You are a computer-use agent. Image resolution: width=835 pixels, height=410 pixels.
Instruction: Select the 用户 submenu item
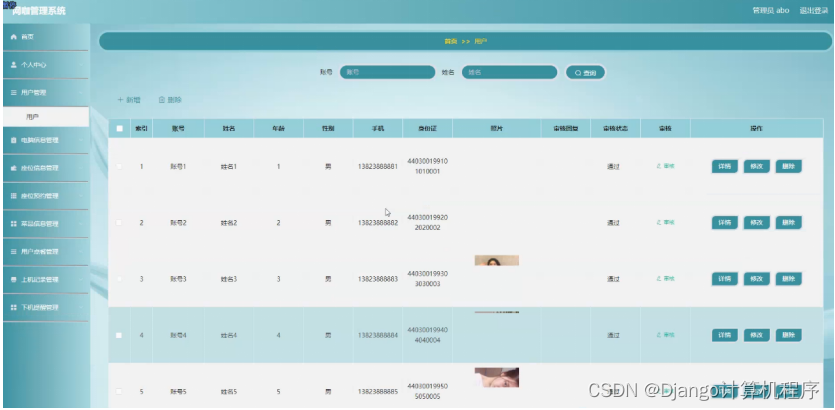point(46,117)
